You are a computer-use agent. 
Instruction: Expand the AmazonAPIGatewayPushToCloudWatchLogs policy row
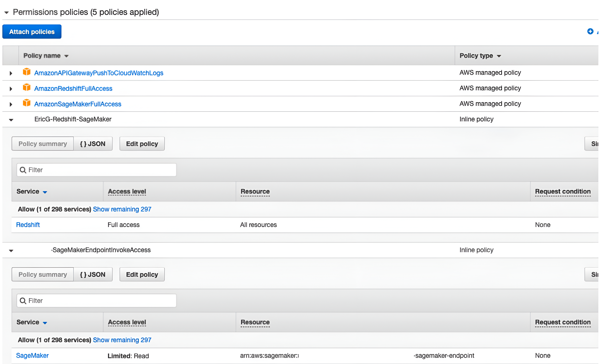pos(11,73)
